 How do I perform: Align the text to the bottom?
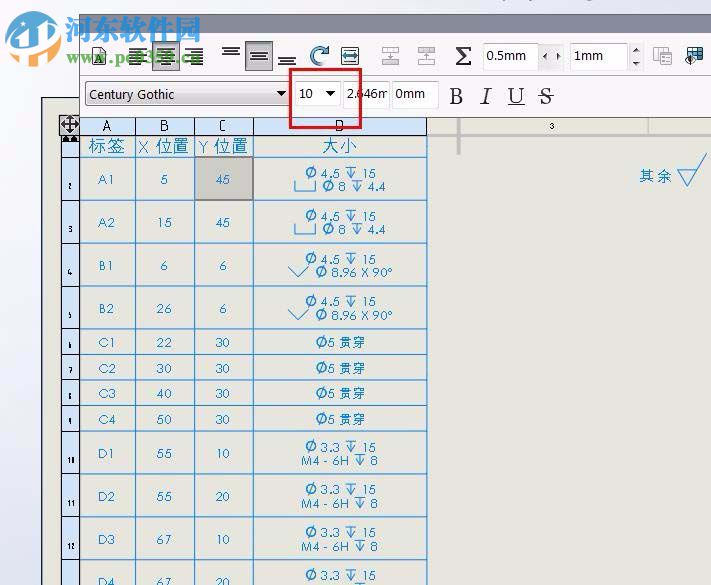[287, 60]
